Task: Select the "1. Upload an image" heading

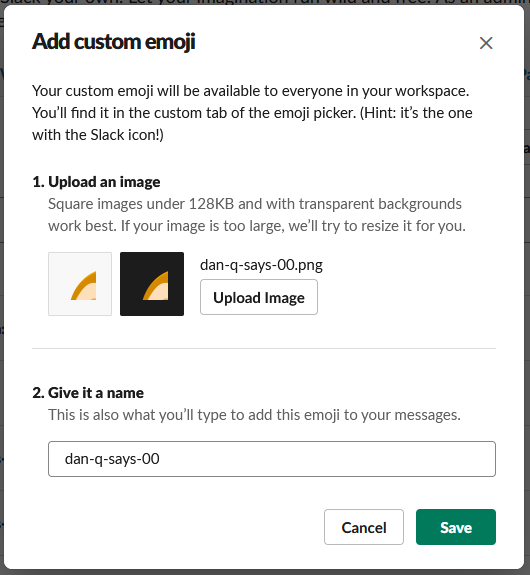Action: tap(96, 182)
